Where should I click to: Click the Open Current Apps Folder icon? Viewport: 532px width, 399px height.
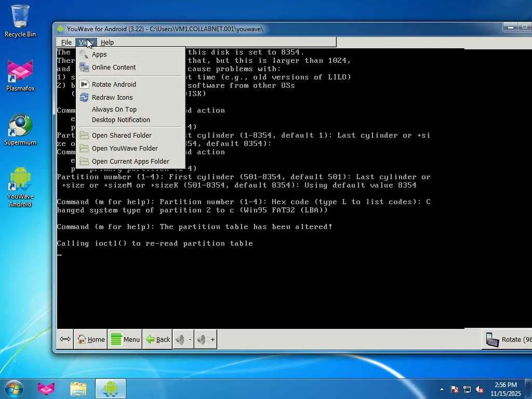click(x=84, y=161)
